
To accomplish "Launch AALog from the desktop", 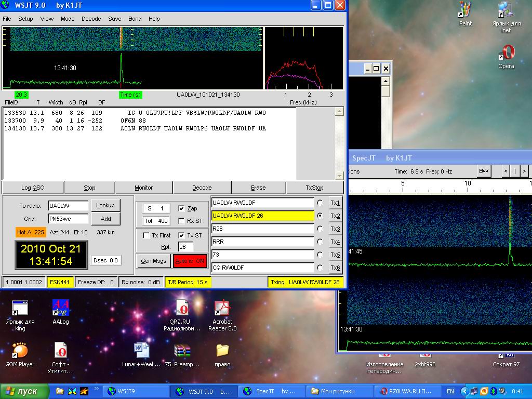I will click(61, 312).
